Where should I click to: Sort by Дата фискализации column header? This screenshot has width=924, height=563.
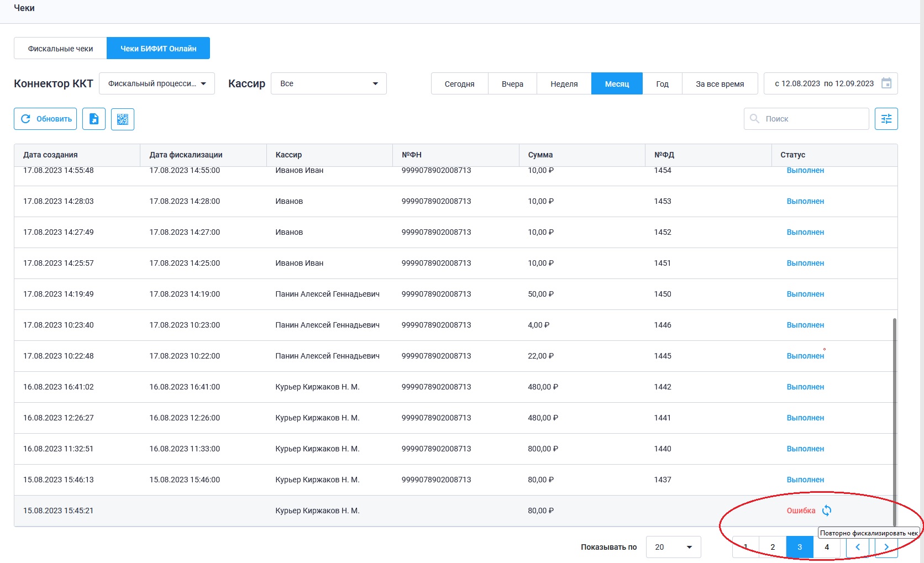pyautogui.click(x=203, y=155)
